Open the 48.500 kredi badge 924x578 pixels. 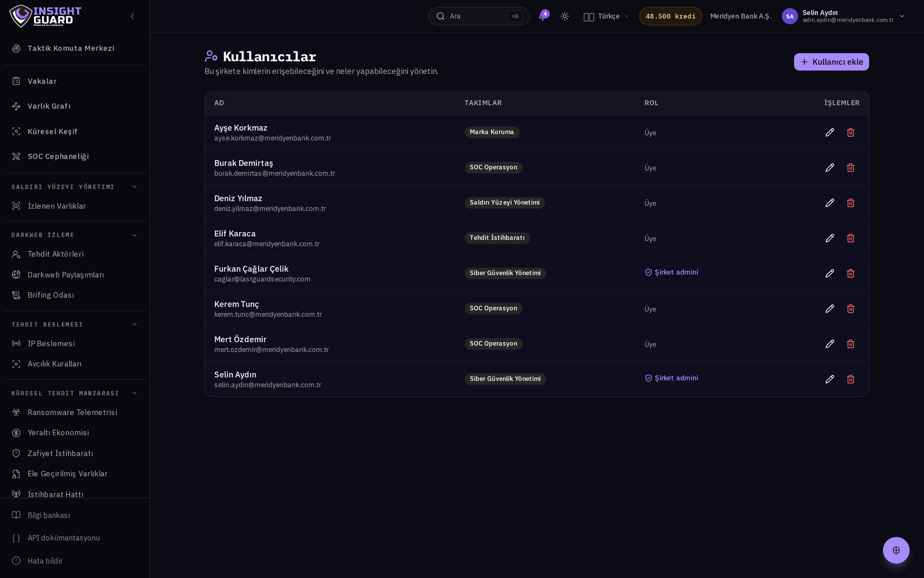[x=670, y=16]
